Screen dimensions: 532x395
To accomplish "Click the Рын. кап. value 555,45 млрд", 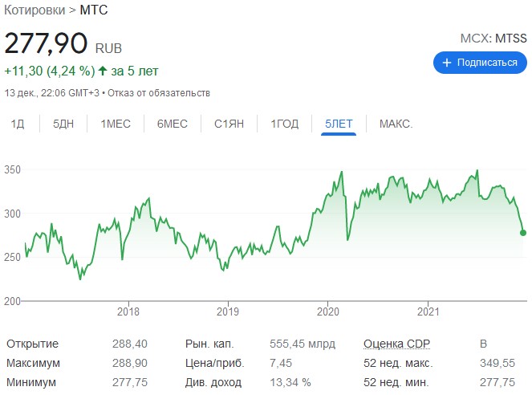I will (303, 344).
